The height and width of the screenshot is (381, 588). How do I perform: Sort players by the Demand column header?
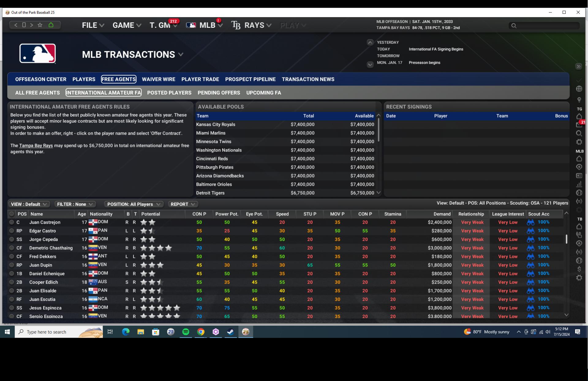pyautogui.click(x=442, y=214)
